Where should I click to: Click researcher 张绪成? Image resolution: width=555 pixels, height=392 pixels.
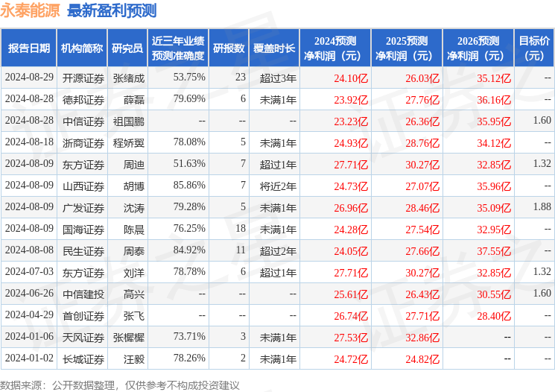pyautogui.click(x=129, y=78)
